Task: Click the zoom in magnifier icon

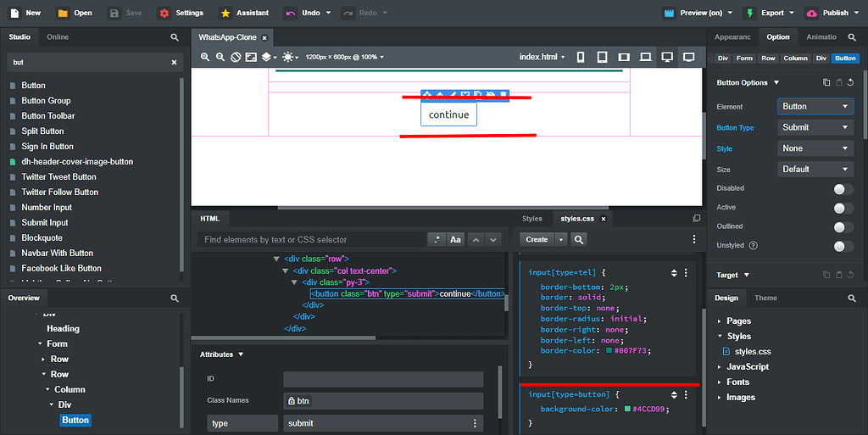Action: pos(205,57)
